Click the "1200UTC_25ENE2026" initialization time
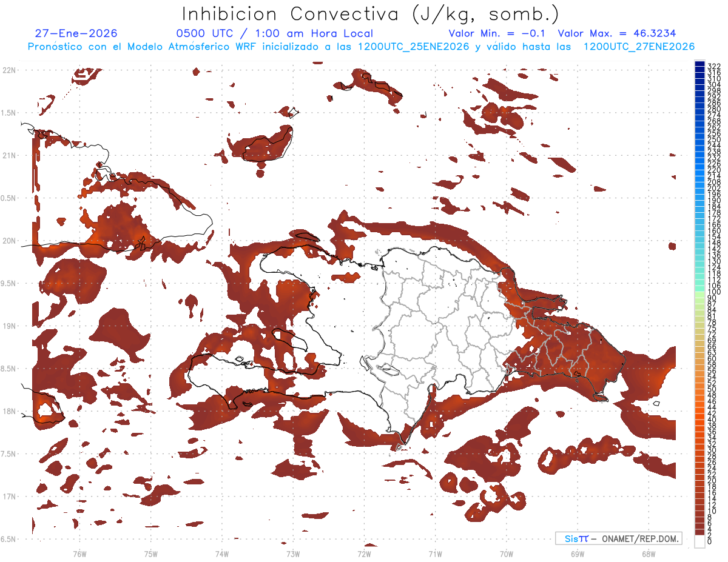 click(x=414, y=47)
